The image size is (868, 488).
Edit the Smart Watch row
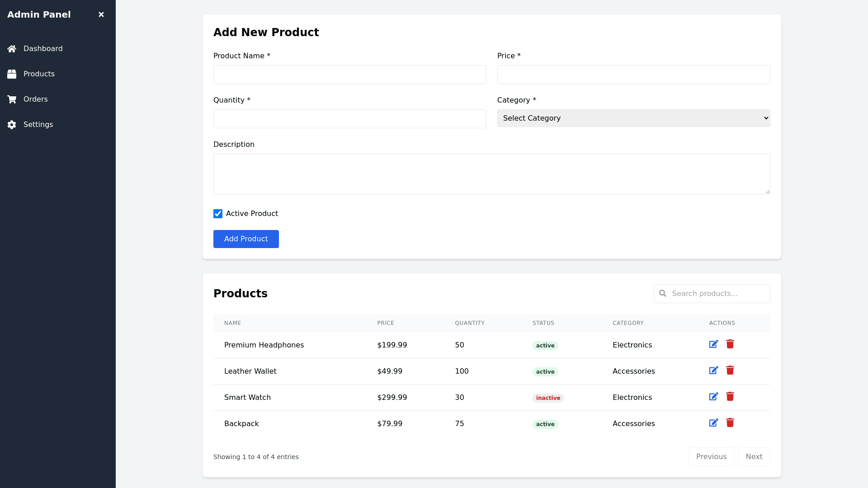pos(713,397)
